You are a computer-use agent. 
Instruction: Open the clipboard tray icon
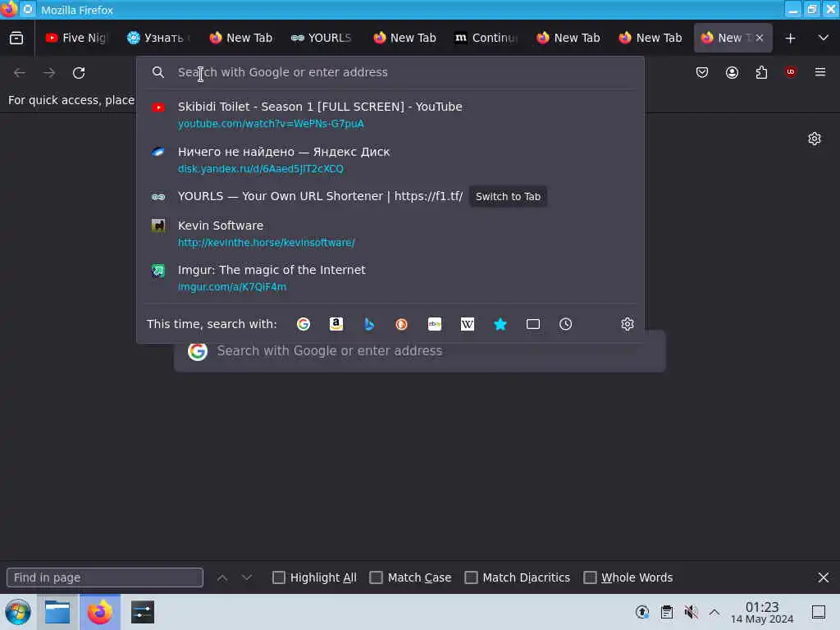(x=666, y=612)
